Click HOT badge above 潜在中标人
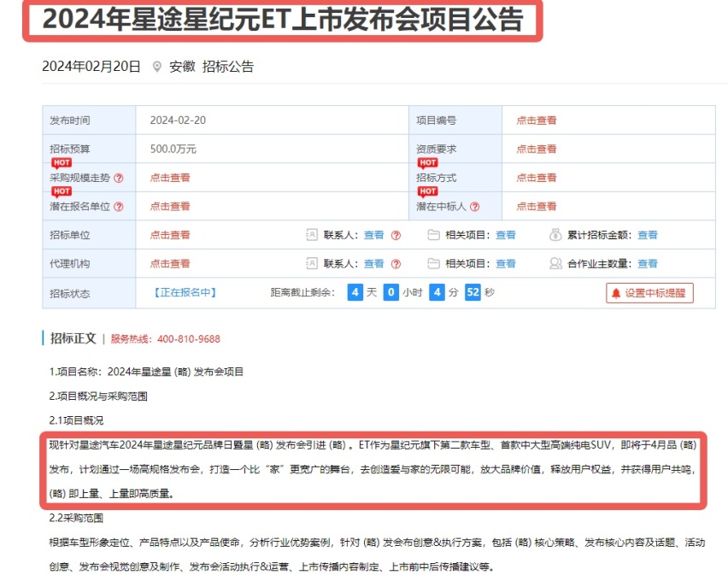 pyautogui.click(x=427, y=191)
